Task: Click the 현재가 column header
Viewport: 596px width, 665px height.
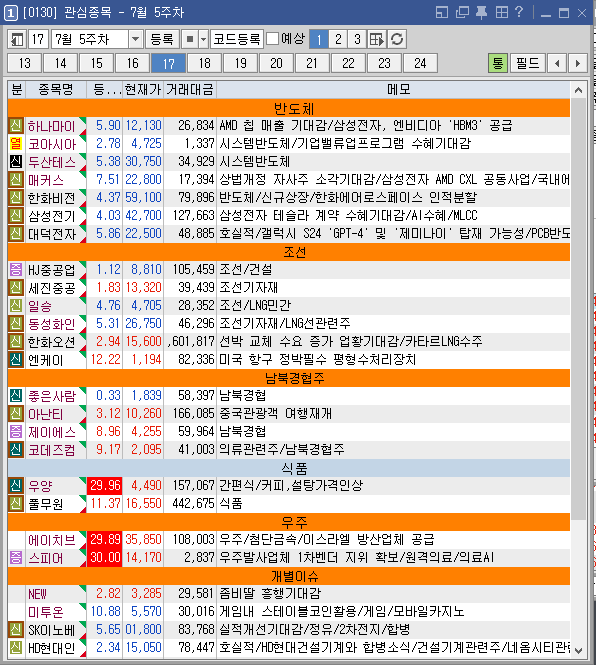Action: pos(143,89)
